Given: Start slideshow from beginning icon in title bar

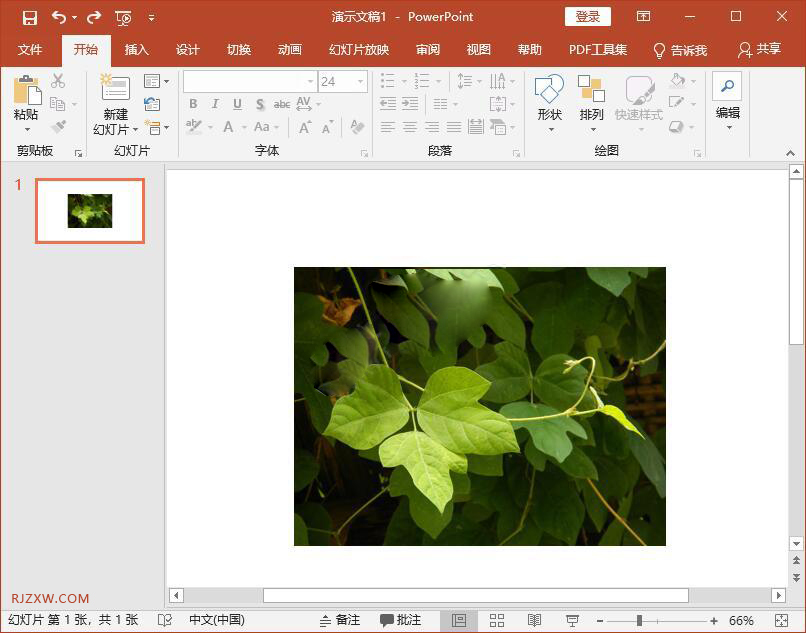Looking at the screenshot, I should [123, 17].
